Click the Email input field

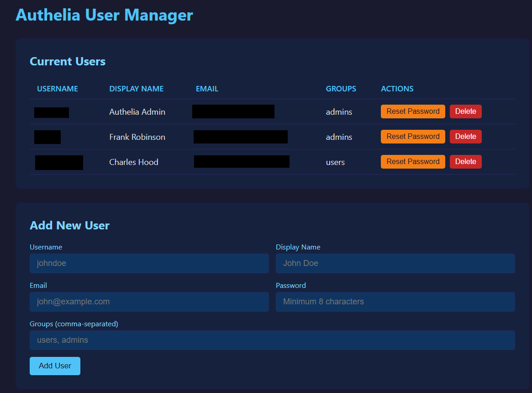(x=149, y=302)
